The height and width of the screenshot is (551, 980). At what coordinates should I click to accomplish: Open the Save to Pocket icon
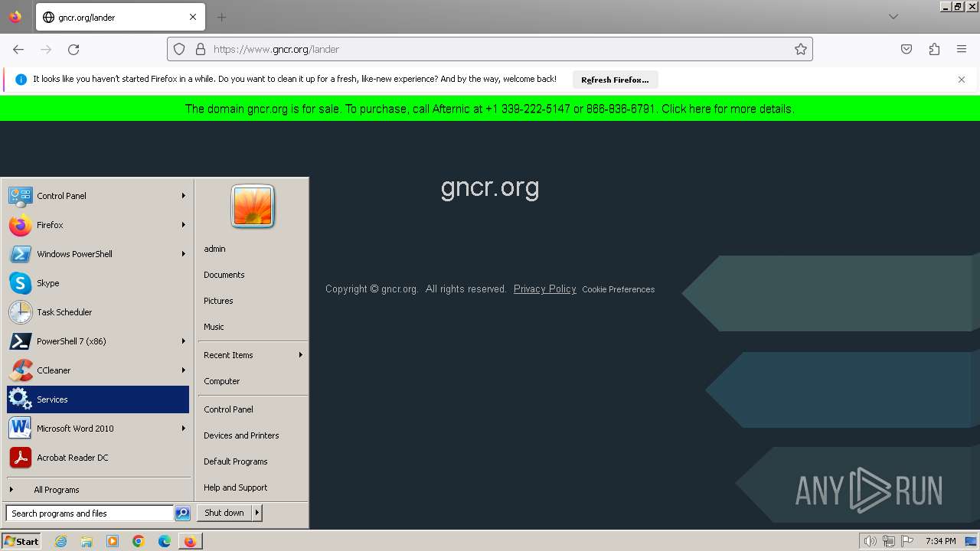coord(906,49)
